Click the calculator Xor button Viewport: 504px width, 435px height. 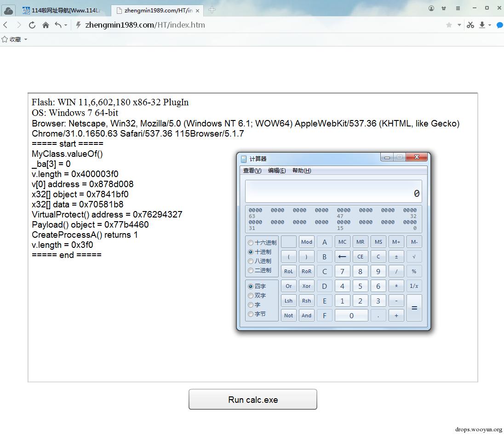pyautogui.click(x=306, y=286)
